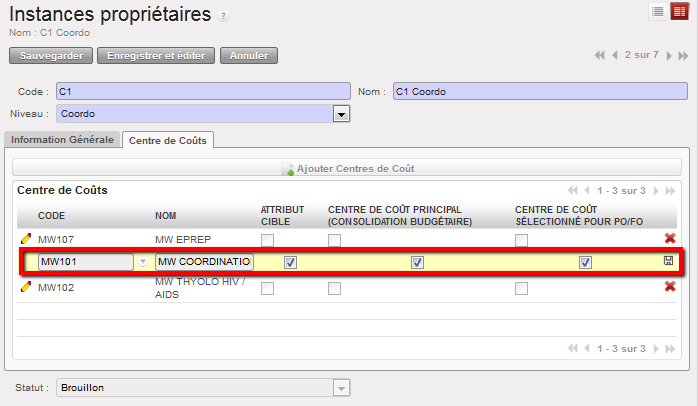
Task: Uncheck Attribut Cible for MW101 row
Action: point(290,262)
